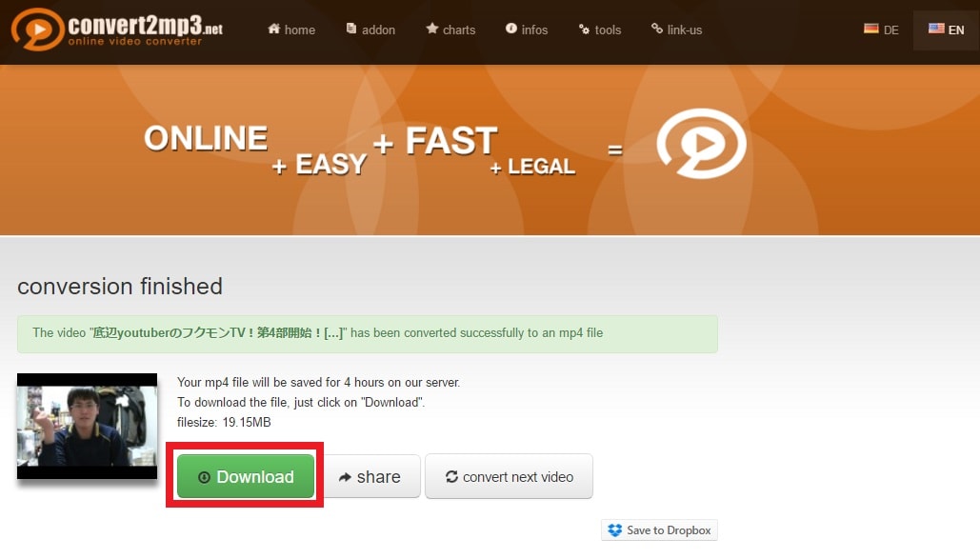This screenshot has height=559, width=980.
Task: Click the addon document icon
Action: tap(351, 29)
